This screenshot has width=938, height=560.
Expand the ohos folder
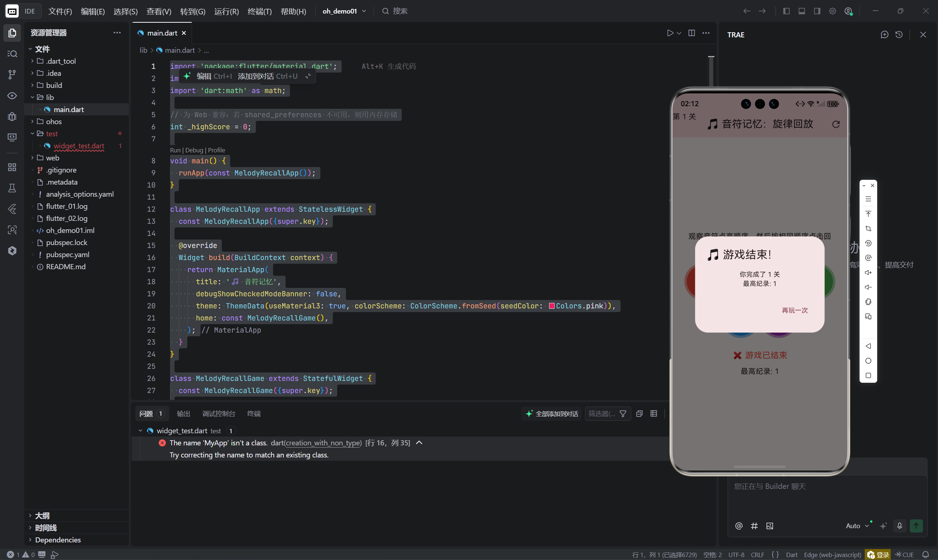[x=54, y=122]
